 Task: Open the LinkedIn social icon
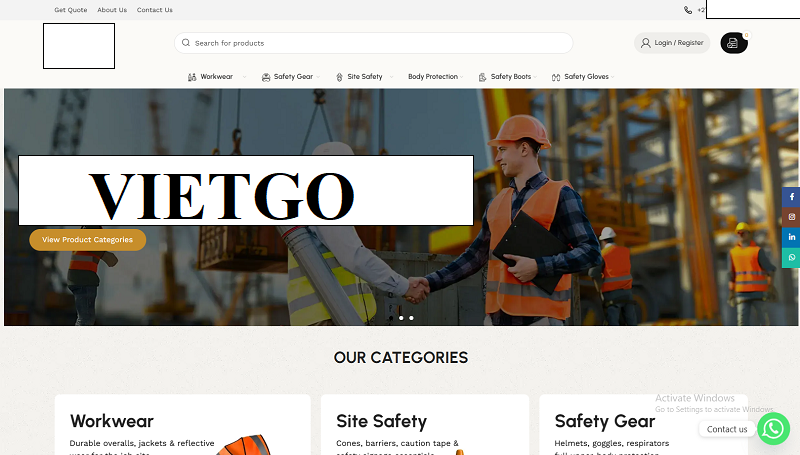791,237
